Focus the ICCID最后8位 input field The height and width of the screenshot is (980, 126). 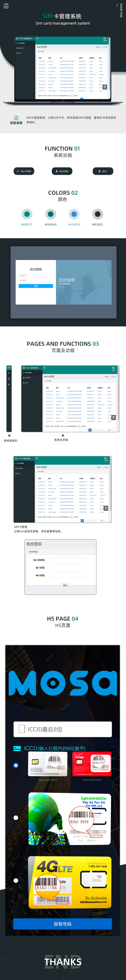(63, 729)
